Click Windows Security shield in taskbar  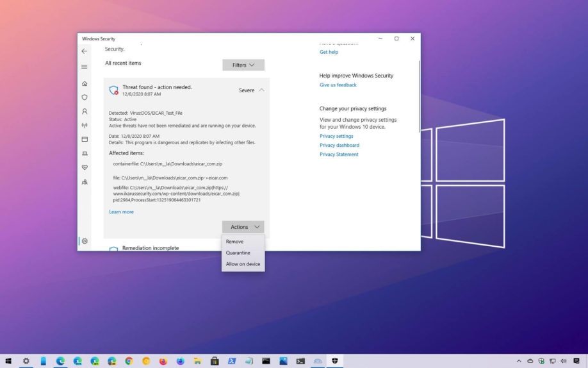(335, 361)
